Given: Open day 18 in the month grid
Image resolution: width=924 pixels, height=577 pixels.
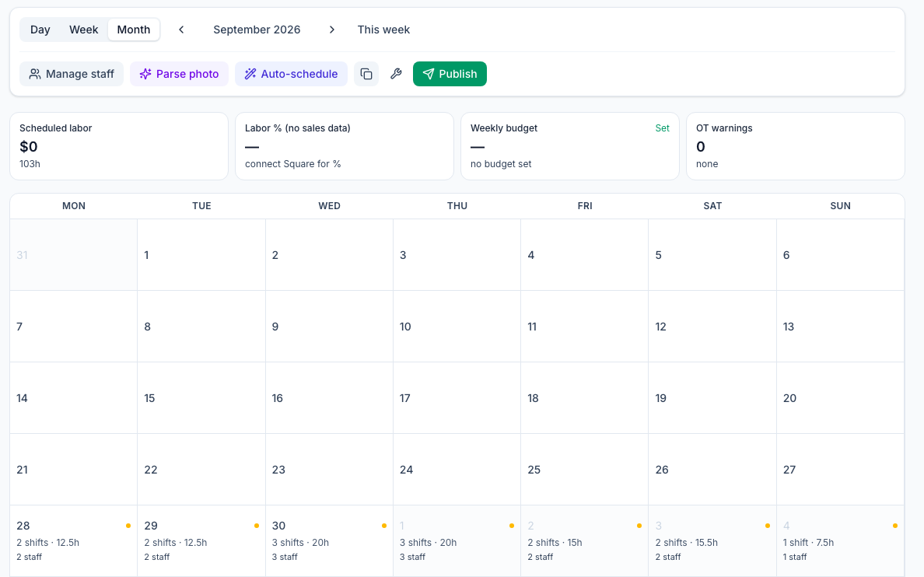Looking at the screenshot, I should tap(585, 398).
